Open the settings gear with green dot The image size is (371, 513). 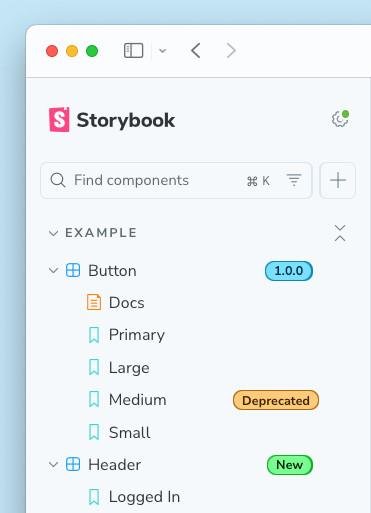pyautogui.click(x=340, y=119)
